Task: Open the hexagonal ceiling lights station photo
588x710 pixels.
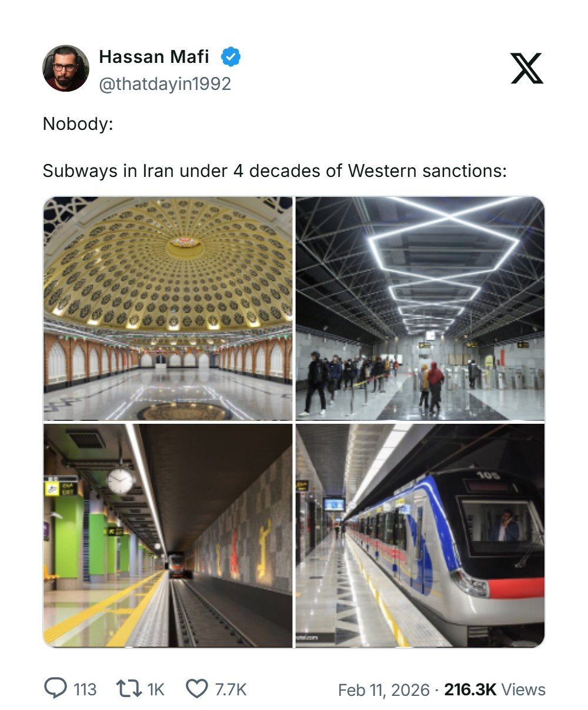Action: point(420,308)
